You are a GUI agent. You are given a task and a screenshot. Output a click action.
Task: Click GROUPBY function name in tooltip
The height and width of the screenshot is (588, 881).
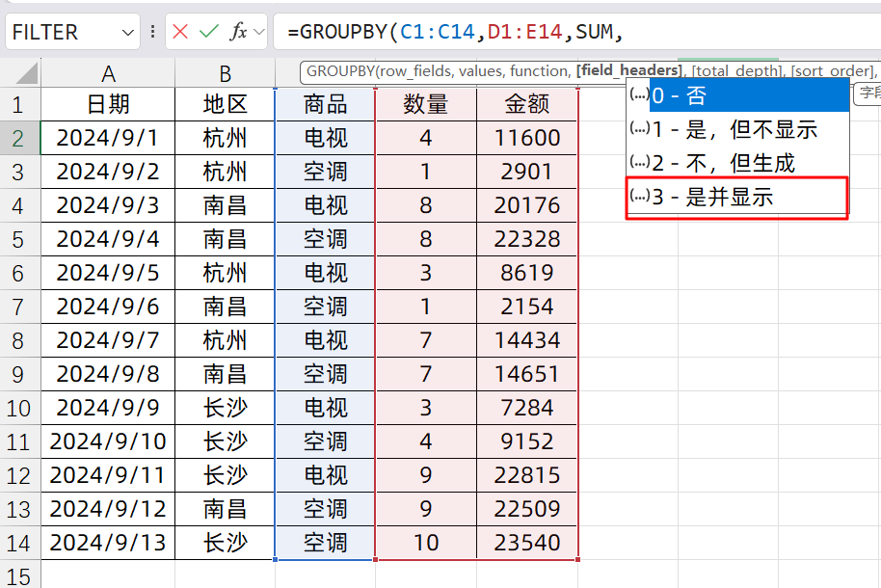[x=340, y=70]
